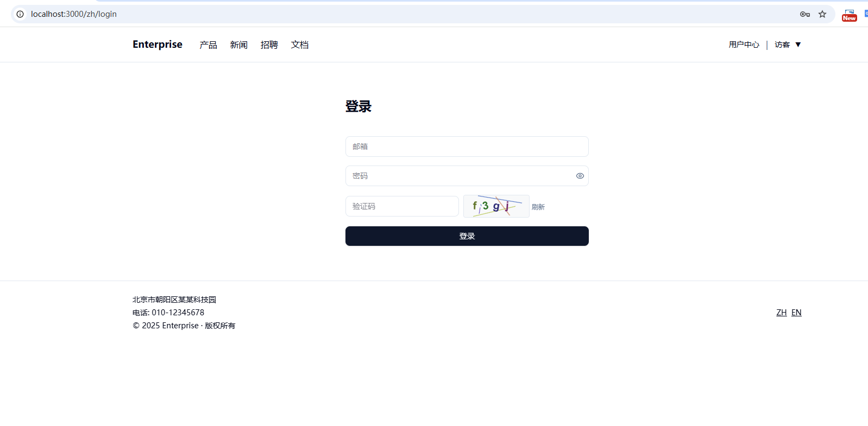Expand the 访客 user dropdown arrow
Viewport: 868px width, 426px height.
(x=798, y=44)
